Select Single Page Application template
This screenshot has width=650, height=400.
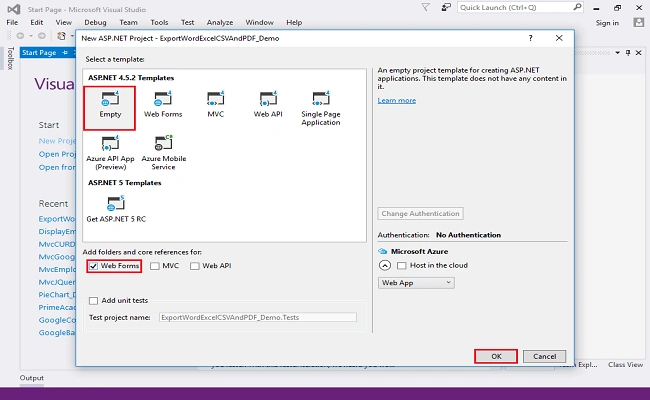pos(321,108)
